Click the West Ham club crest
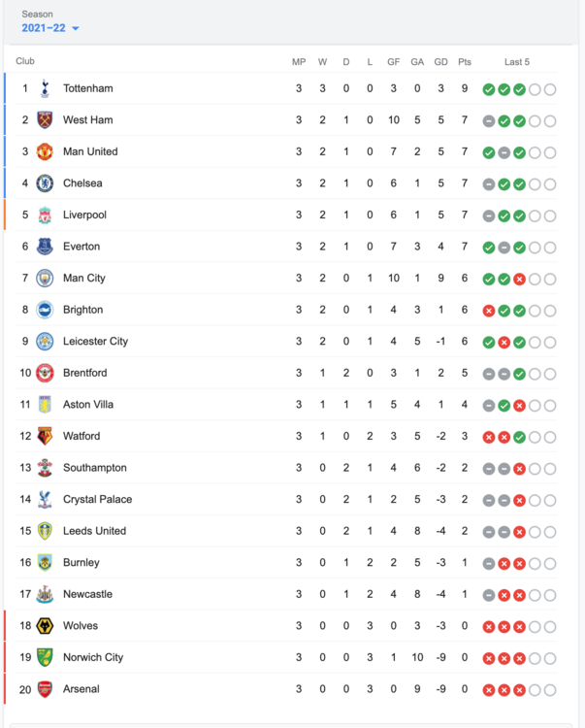585x728 pixels. 45,120
